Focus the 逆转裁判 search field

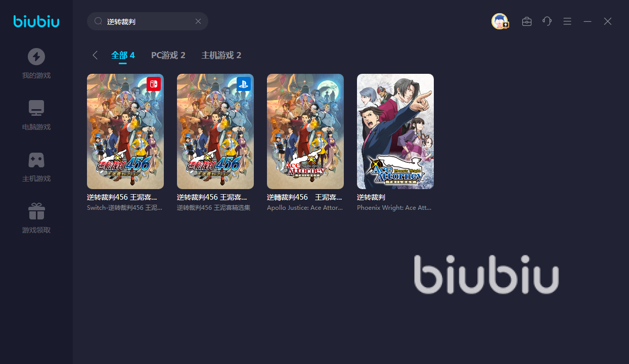148,21
